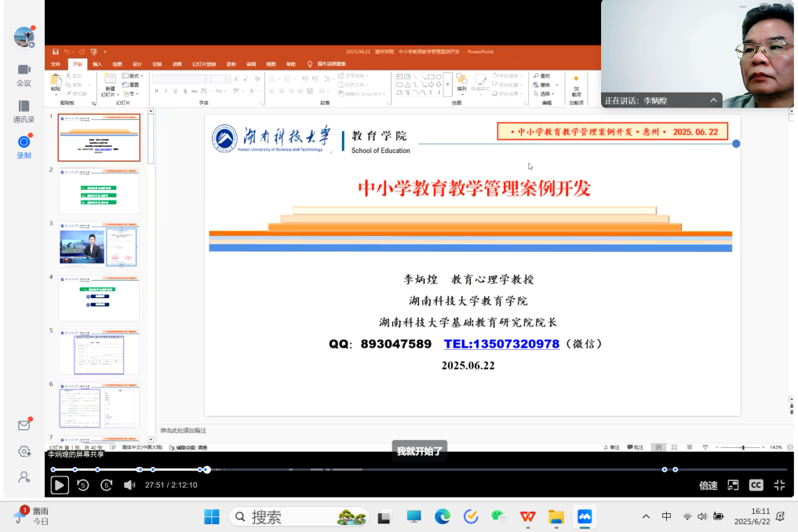798x532 pixels.
Task: Open the mail inbox icon in sidebar
Action: (x=24, y=425)
